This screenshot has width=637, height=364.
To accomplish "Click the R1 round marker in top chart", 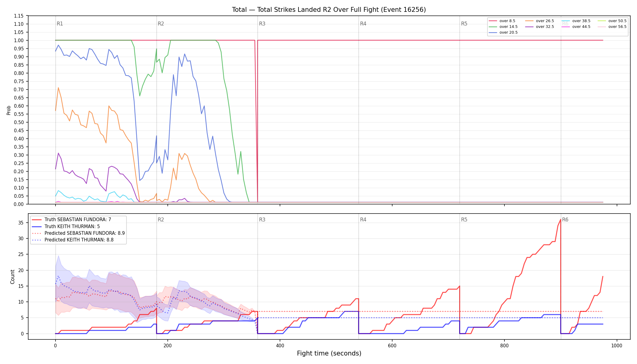I will 60,24.
